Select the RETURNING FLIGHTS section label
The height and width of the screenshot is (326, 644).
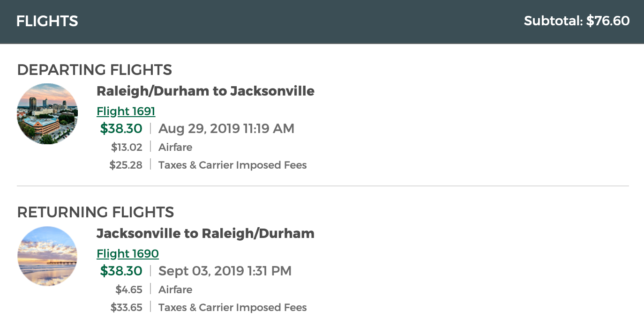point(96,212)
